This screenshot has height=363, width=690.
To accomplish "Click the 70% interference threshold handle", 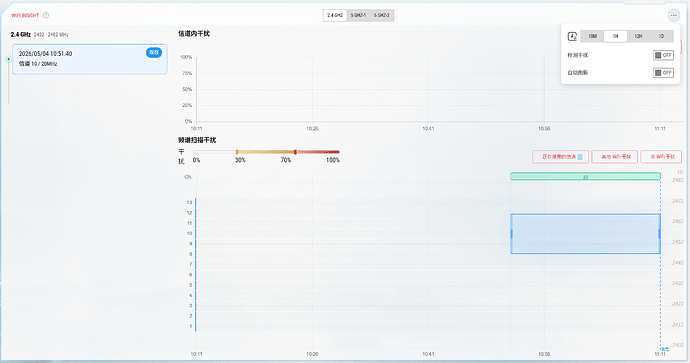I will [x=295, y=152].
